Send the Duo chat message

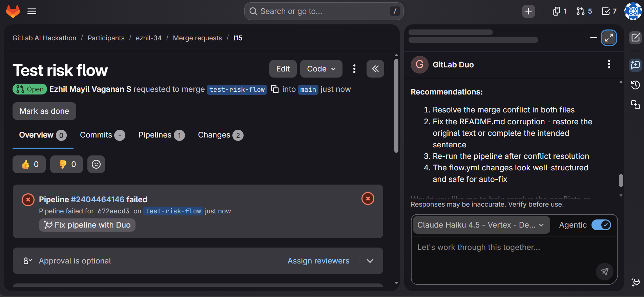pos(605,271)
